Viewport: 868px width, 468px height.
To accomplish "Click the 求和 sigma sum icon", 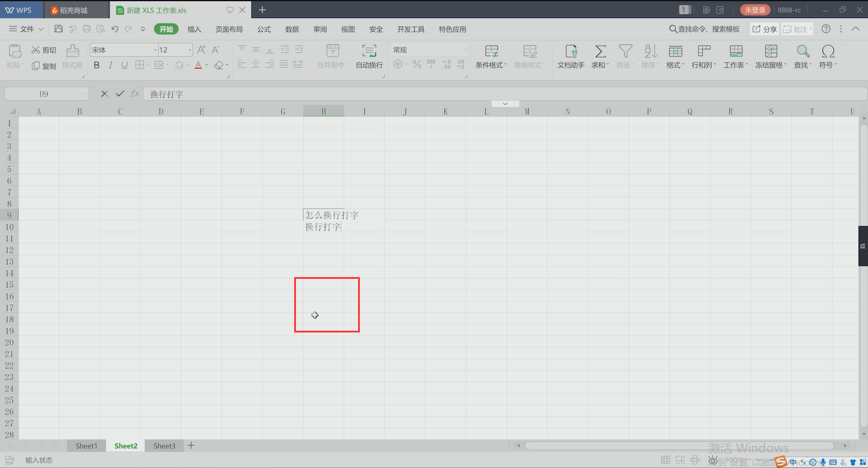I will click(x=600, y=52).
